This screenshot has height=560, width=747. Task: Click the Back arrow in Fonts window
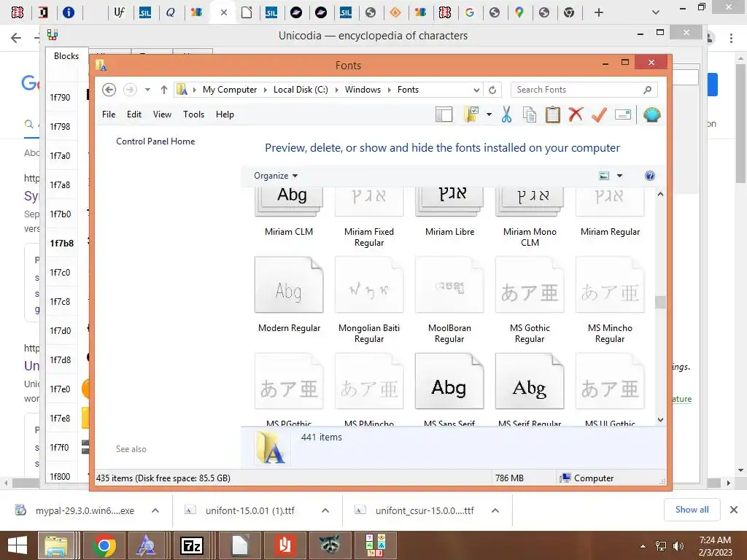(x=109, y=90)
